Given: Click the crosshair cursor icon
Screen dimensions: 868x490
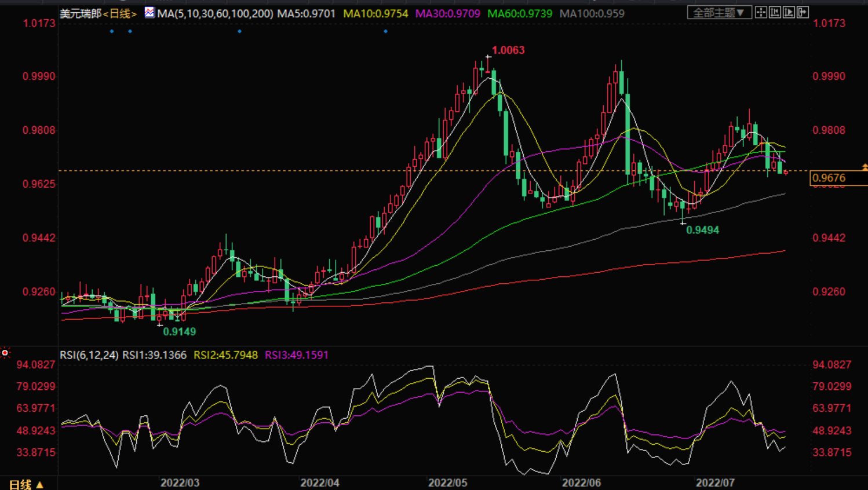Looking at the screenshot, I should tap(761, 12).
